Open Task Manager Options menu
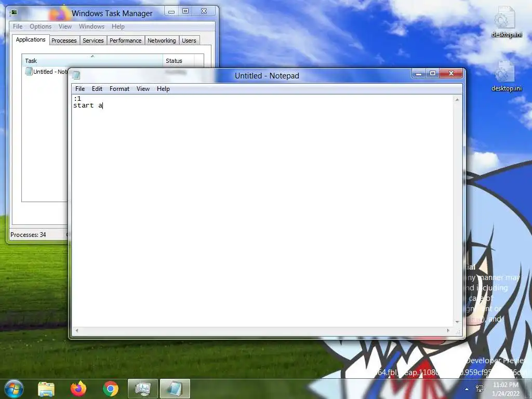Viewport: 532px width, 399px height. click(x=41, y=26)
